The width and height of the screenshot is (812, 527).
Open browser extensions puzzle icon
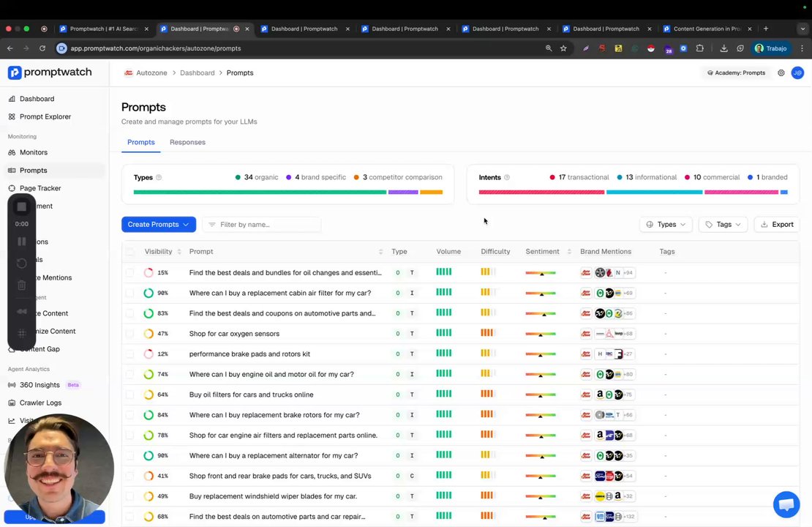(x=699, y=48)
